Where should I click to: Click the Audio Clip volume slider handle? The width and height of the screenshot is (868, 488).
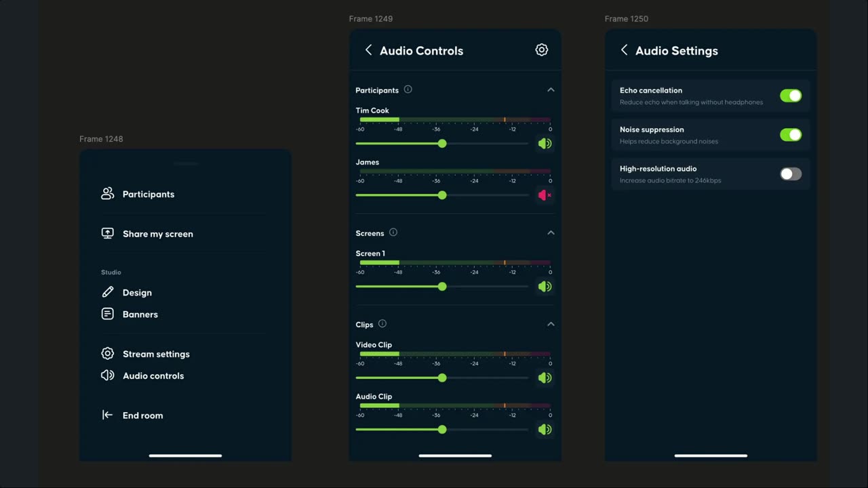point(442,430)
